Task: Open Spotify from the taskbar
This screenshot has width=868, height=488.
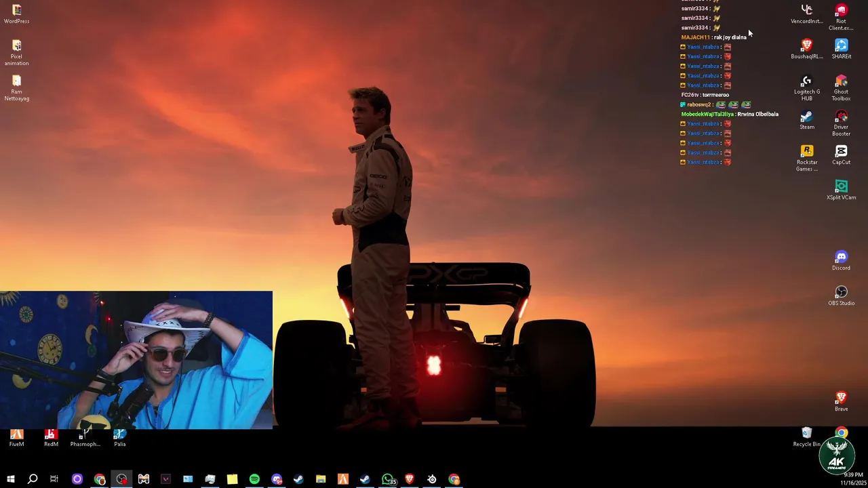Action: pyautogui.click(x=254, y=479)
